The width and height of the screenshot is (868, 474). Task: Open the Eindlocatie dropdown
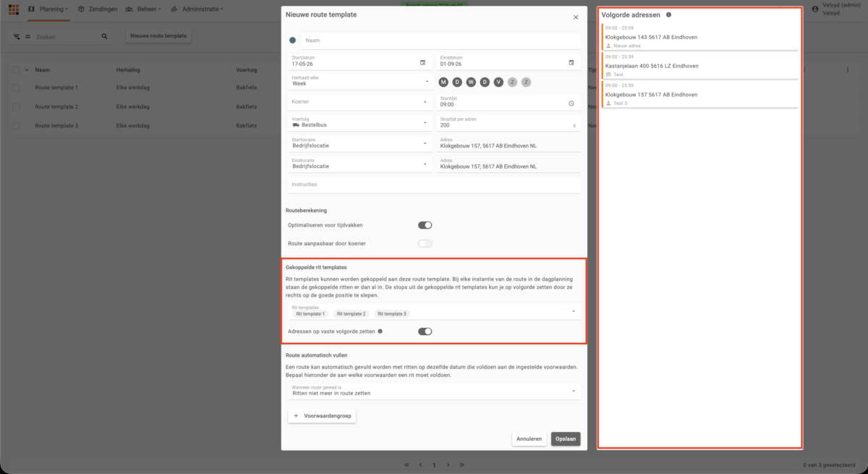pos(360,164)
